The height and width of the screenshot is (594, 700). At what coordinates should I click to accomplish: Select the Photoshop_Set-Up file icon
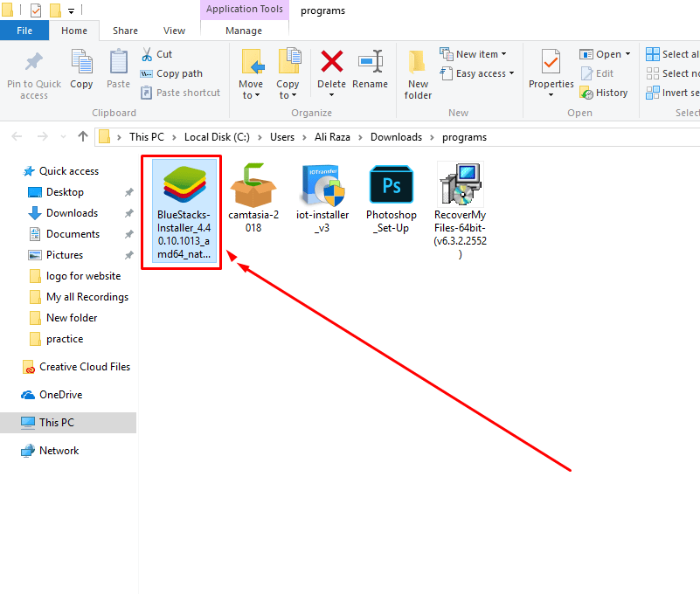pos(391,185)
